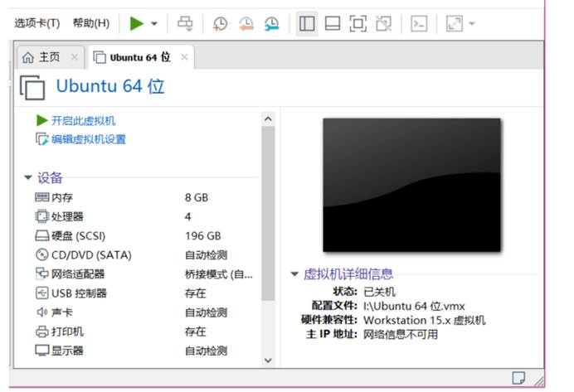The height and width of the screenshot is (392, 574).
Task: Click the I:\Ubuntu 64 位.vmx config path
Action: tap(414, 306)
